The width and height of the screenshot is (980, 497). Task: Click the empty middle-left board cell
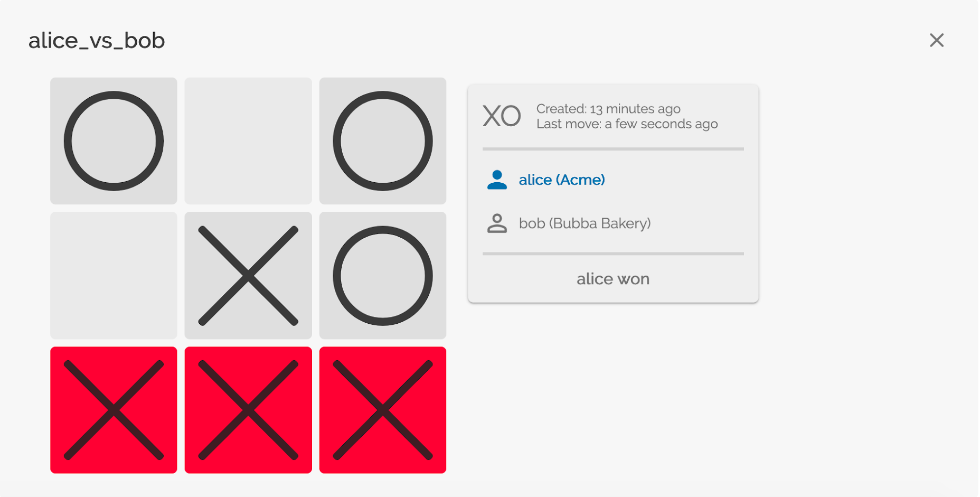[x=114, y=276]
